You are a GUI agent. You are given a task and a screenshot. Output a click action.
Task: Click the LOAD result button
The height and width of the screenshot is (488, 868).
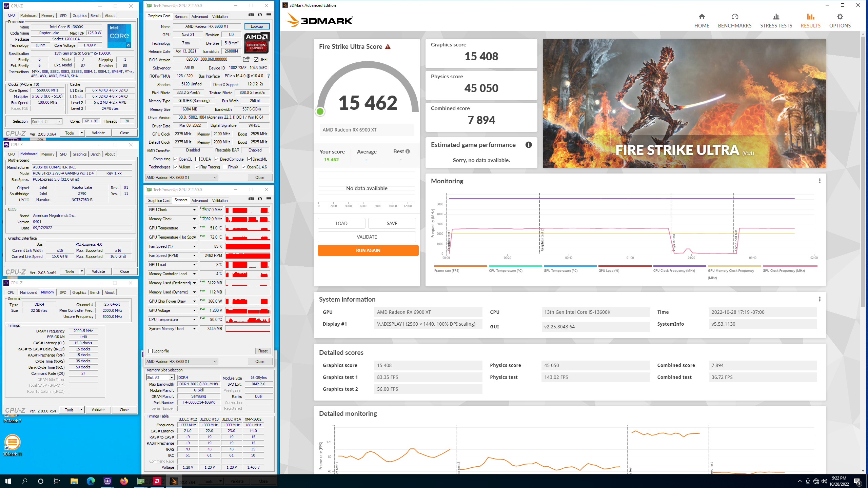tap(341, 223)
